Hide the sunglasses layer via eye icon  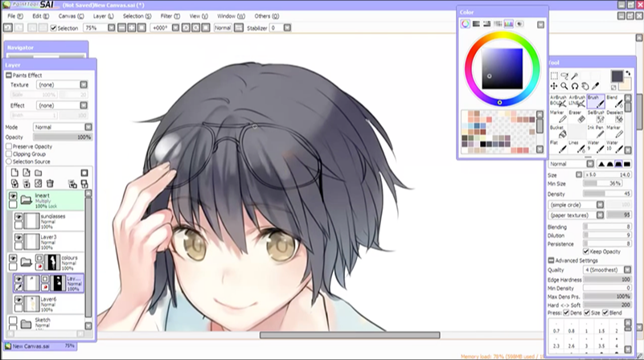coord(18,217)
